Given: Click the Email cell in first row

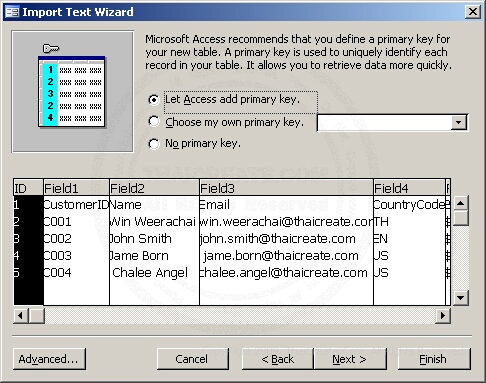Looking at the screenshot, I should [x=286, y=205].
